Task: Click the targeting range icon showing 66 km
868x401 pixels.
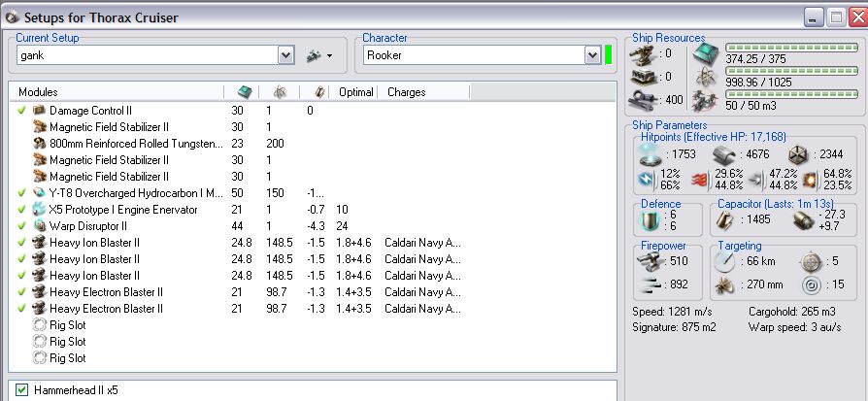Action: [724, 261]
